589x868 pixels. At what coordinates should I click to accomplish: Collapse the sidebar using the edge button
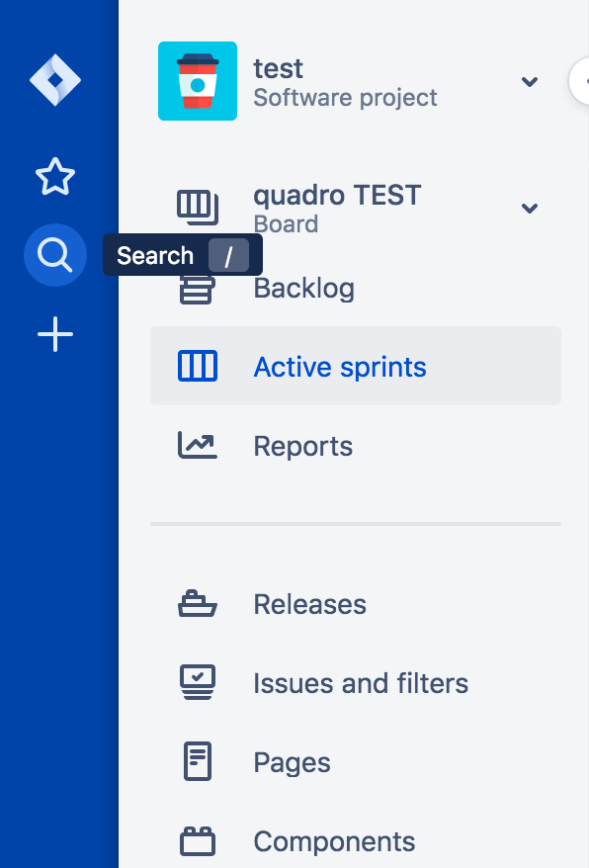583,81
